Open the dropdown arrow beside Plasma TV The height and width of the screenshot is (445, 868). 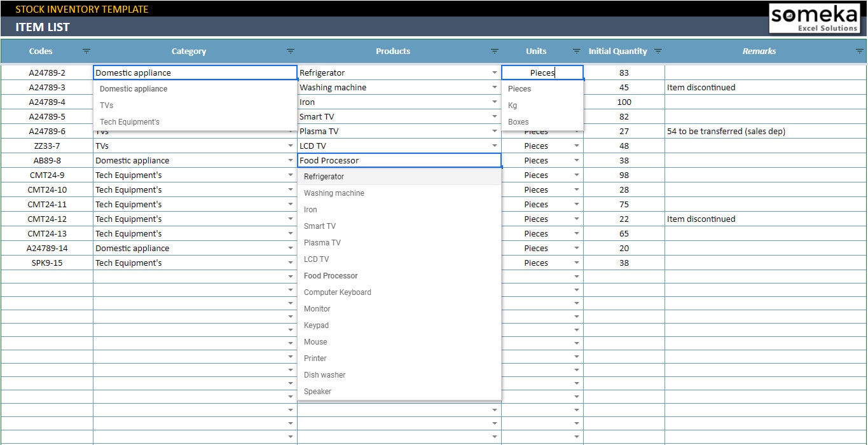(495, 131)
